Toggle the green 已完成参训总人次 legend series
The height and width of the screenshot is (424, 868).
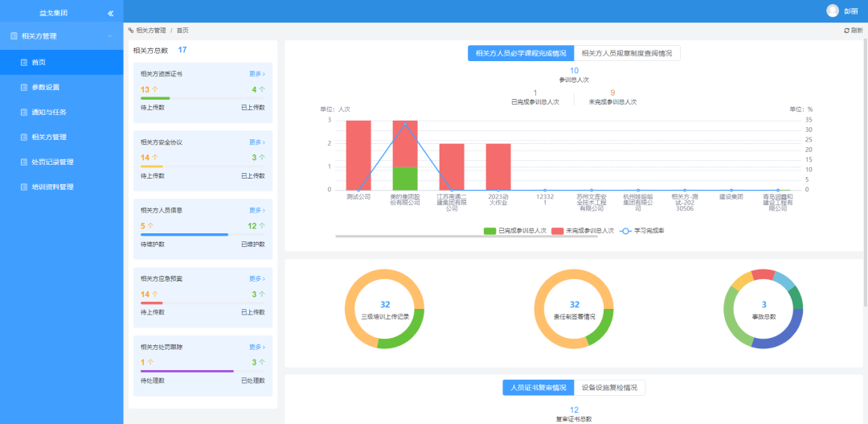(x=489, y=231)
